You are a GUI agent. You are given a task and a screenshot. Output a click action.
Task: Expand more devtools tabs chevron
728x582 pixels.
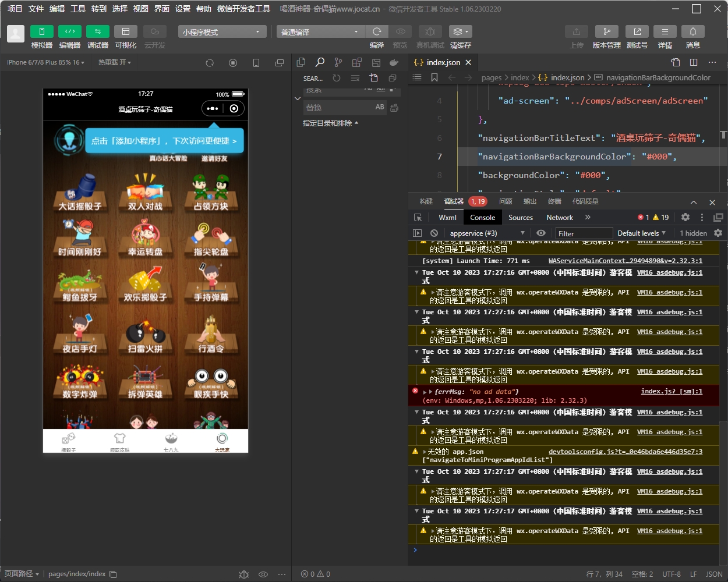tap(588, 217)
